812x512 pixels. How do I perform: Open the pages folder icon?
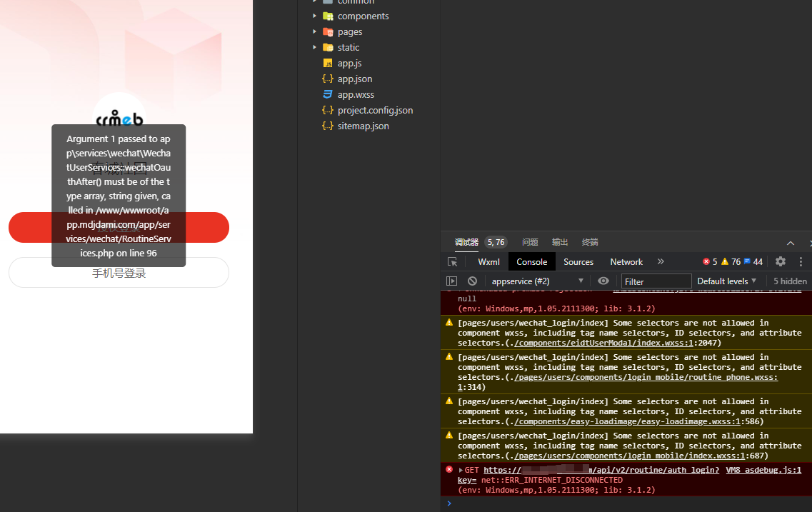(328, 31)
